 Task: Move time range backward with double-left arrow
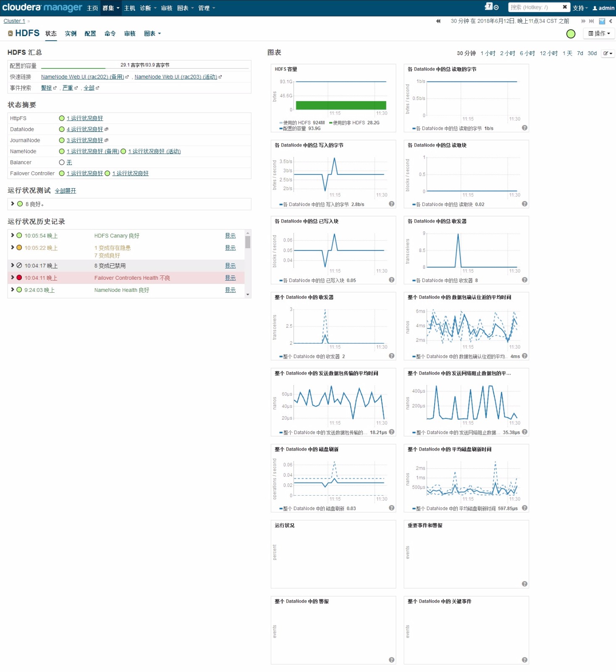click(x=438, y=21)
